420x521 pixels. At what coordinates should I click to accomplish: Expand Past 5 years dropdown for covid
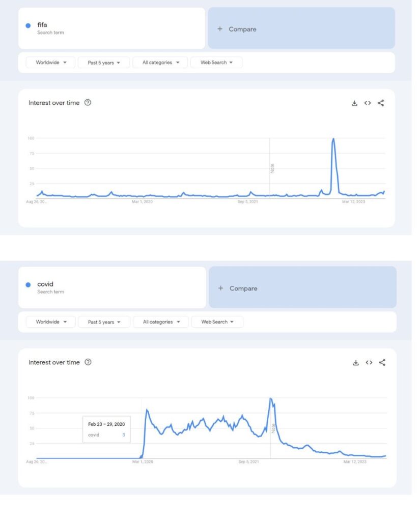(104, 322)
